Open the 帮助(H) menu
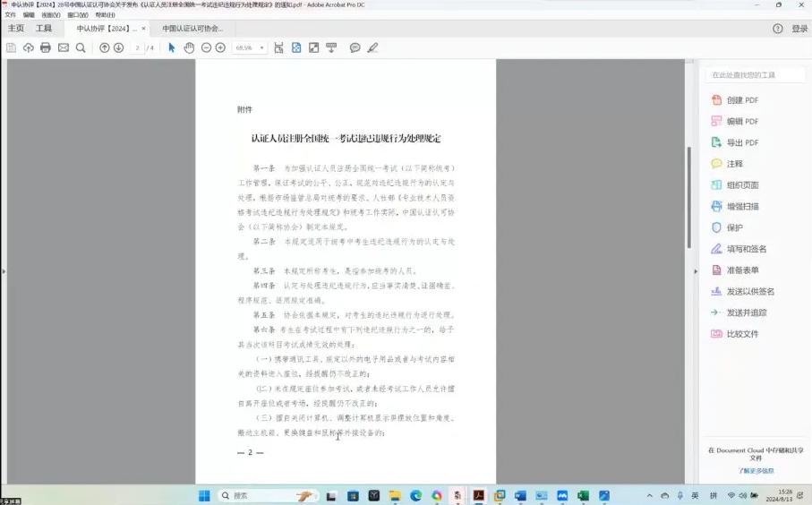Screen dimensions: 812x505 click(x=105, y=15)
